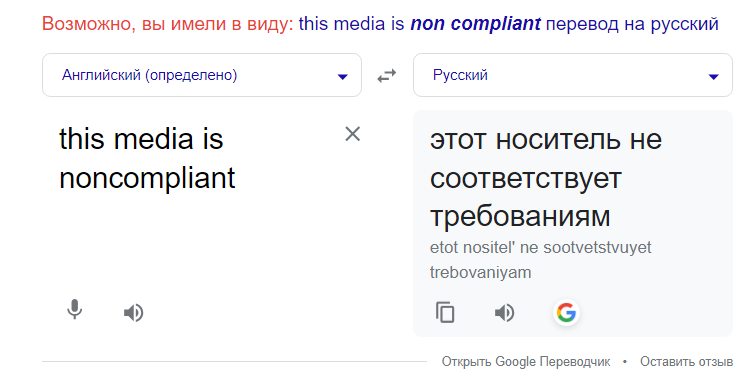
Task: Click the 'Оставить отзыв' feedback link
Action: coord(686,361)
